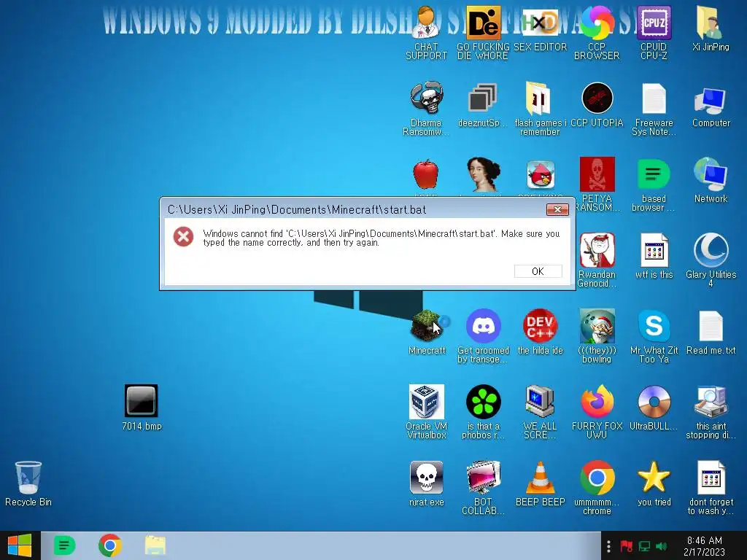Open the Windows Start button
Image resolution: width=747 pixels, height=560 pixels.
tap(20, 545)
